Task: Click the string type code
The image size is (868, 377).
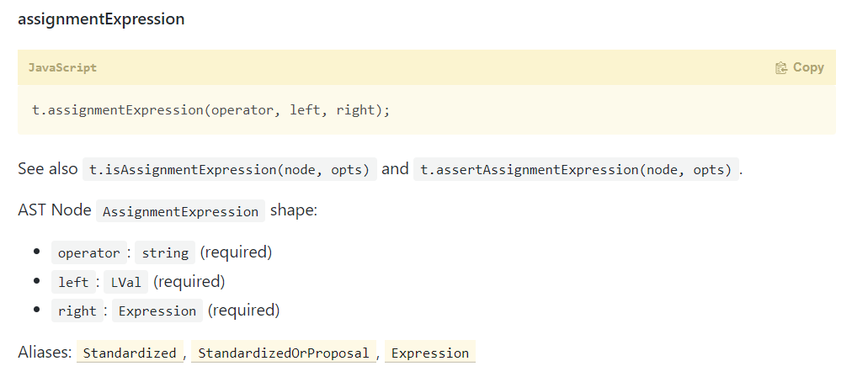Action: (x=165, y=253)
